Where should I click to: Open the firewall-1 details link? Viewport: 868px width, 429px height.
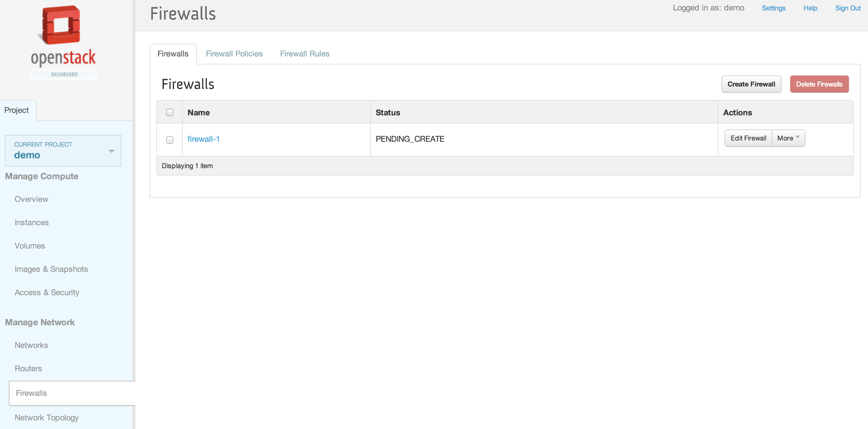tap(203, 139)
